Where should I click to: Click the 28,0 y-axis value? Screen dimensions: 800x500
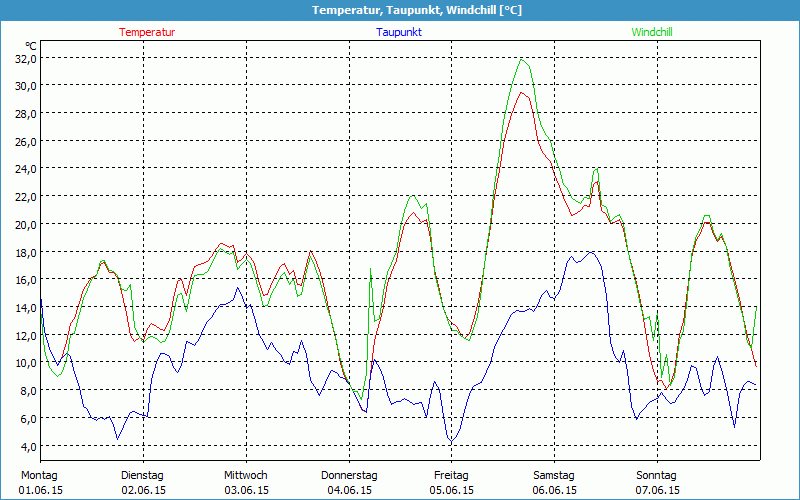pyautogui.click(x=26, y=114)
